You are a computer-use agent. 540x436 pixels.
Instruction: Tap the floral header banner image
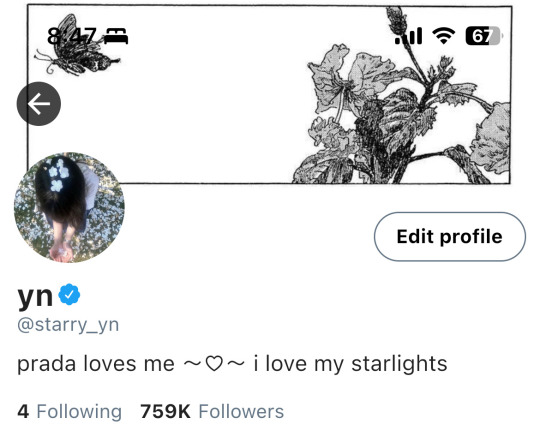point(269,94)
